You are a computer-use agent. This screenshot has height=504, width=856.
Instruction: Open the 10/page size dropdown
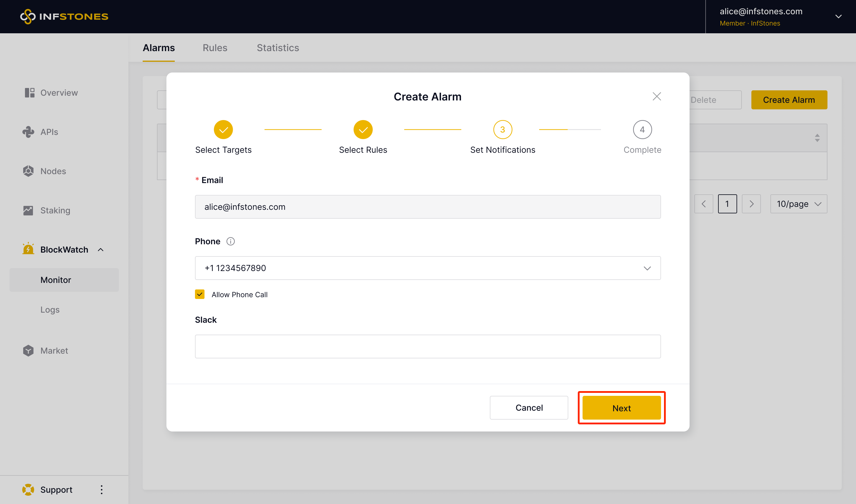(799, 204)
